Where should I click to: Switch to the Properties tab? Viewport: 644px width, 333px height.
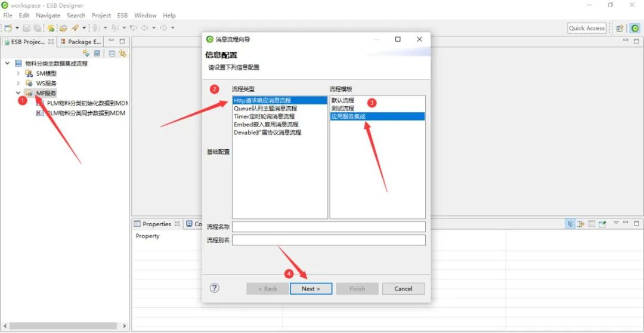tap(156, 224)
